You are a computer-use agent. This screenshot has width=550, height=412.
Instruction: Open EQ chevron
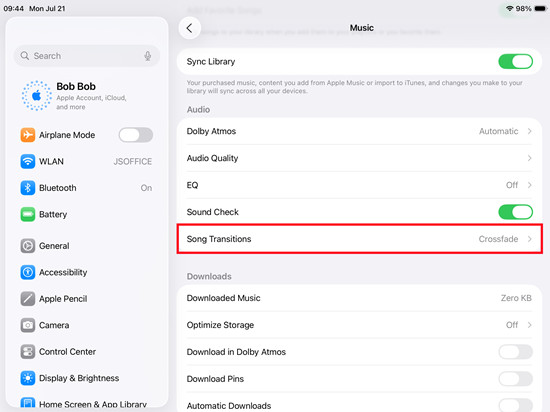tap(530, 185)
